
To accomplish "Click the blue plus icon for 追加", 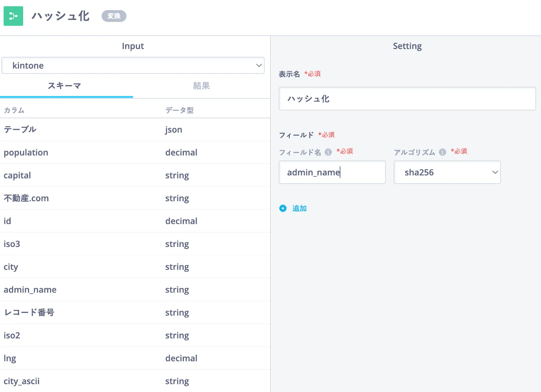I will [283, 208].
